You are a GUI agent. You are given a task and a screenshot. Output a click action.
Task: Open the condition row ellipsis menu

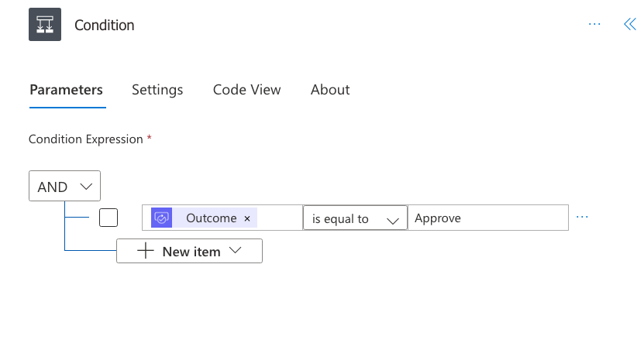582,218
